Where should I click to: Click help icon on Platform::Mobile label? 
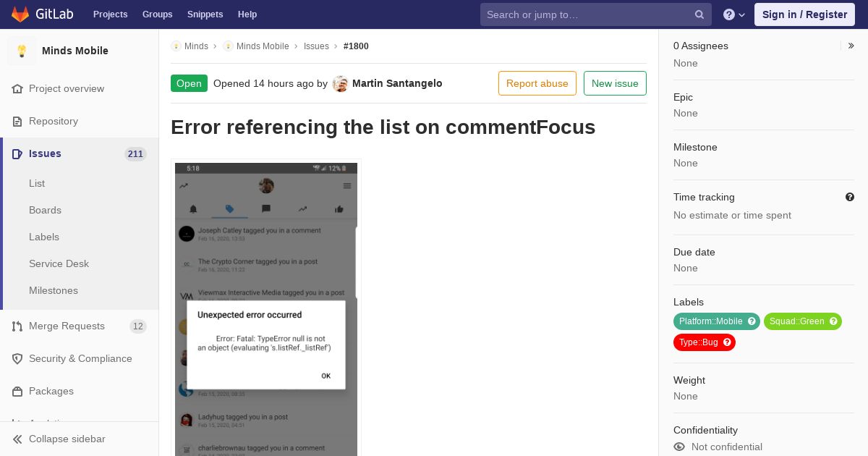pyautogui.click(x=752, y=321)
